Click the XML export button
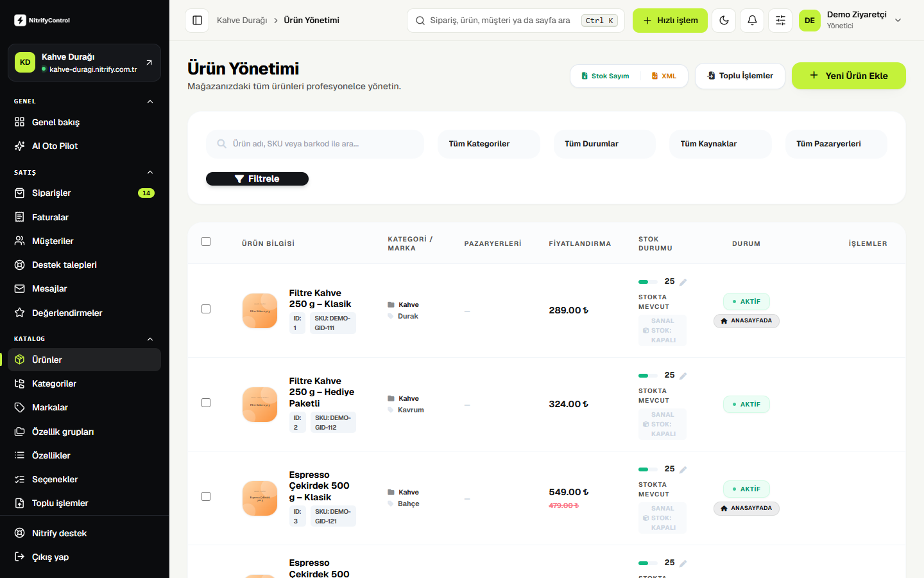The image size is (924, 578). 664,76
